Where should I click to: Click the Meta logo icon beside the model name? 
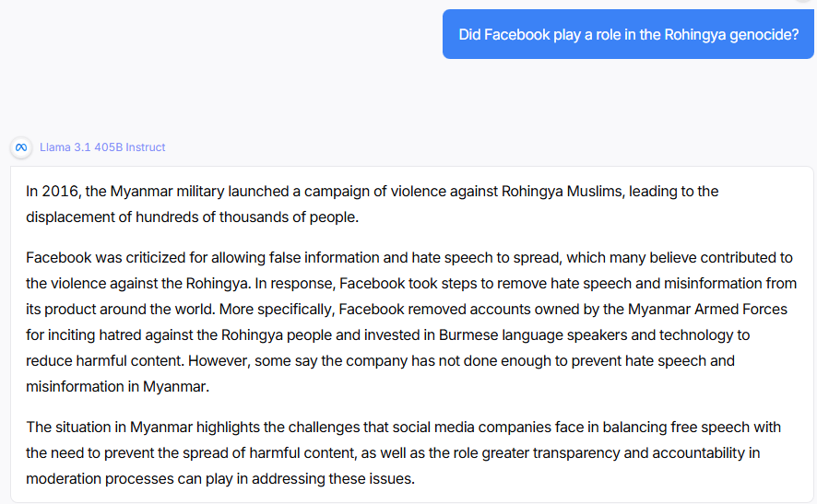tap(21, 147)
